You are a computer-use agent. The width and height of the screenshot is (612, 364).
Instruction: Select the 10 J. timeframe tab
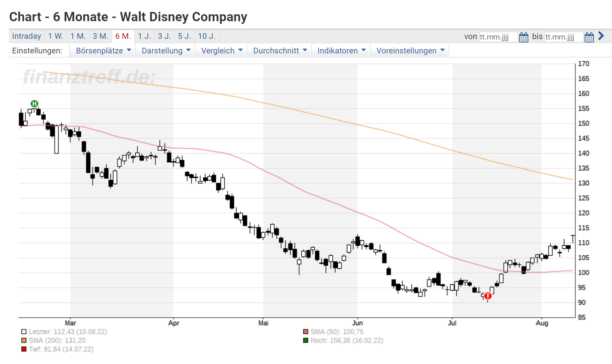point(207,36)
